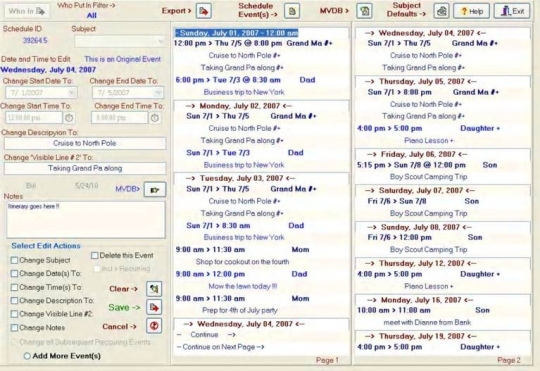Click the MVDB icon in top toolbar

(x=365, y=11)
